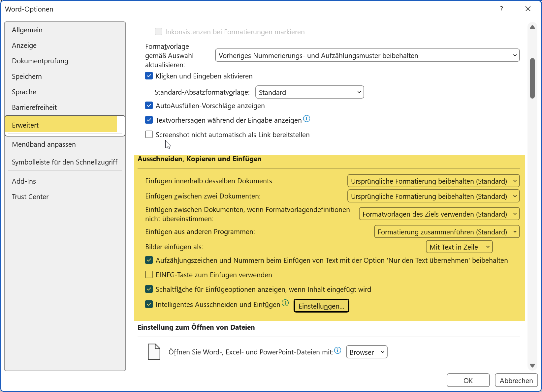This screenshot has width=542, height=392.
Task: Click the Abbrechen button
Action: [516, 380]
